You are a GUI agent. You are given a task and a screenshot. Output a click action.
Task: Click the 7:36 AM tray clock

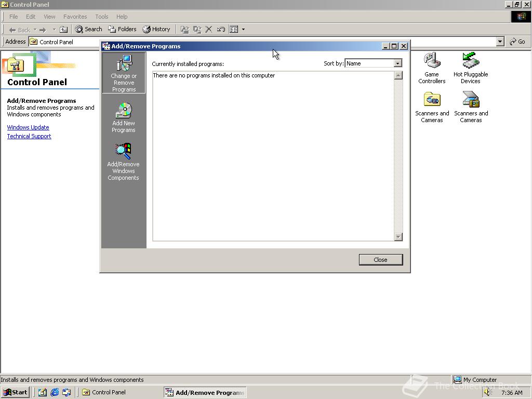[512, 393]
